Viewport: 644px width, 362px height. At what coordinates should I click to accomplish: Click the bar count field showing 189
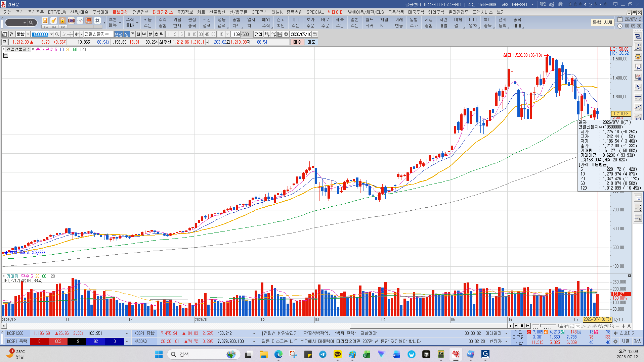tap(236, 34)
